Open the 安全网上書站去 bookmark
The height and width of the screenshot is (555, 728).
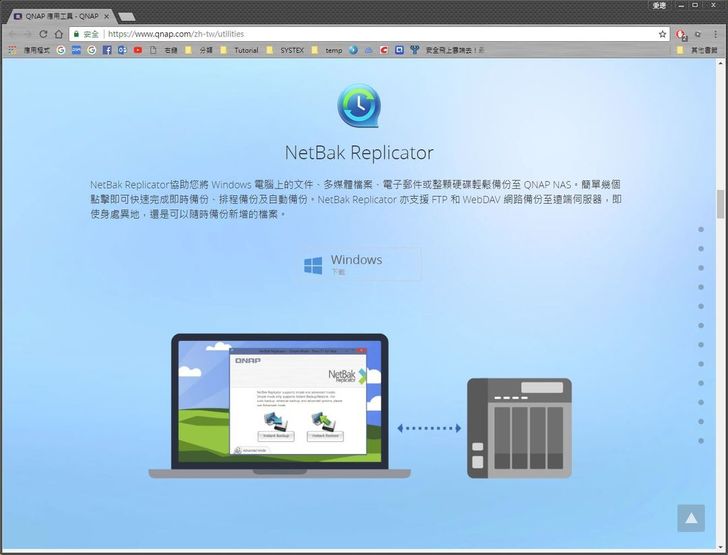pyautogui.click(x=448, y=50)
